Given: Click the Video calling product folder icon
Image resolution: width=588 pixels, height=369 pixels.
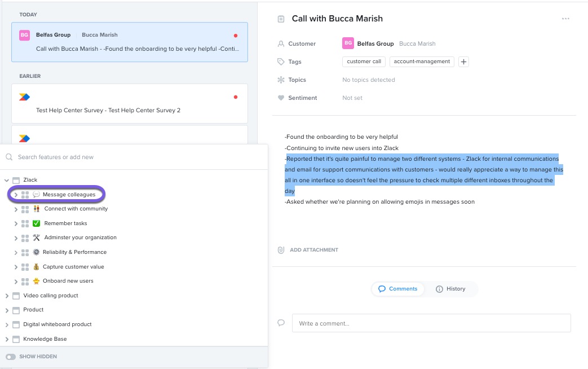Looking at the screenshot, I should [x=16, y=296].
